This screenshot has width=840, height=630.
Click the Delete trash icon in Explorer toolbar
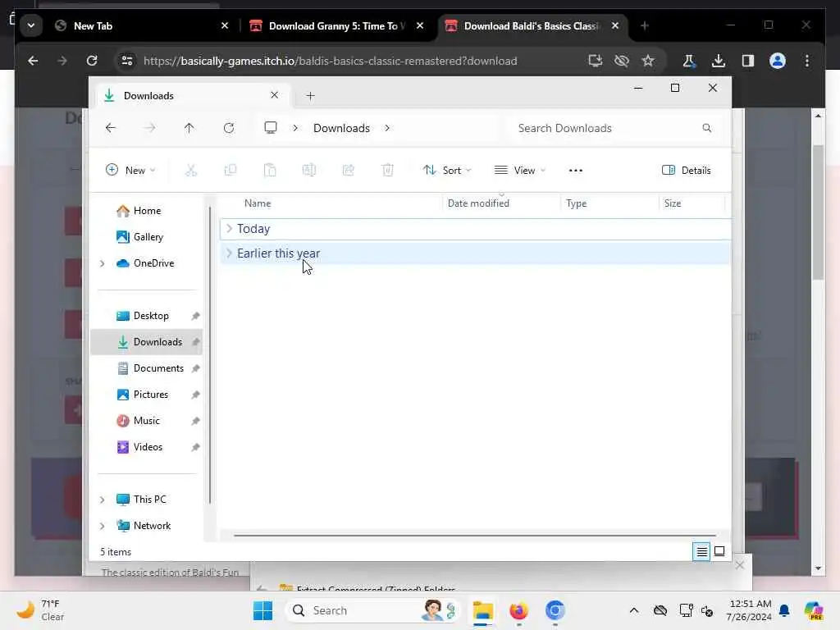388,171
